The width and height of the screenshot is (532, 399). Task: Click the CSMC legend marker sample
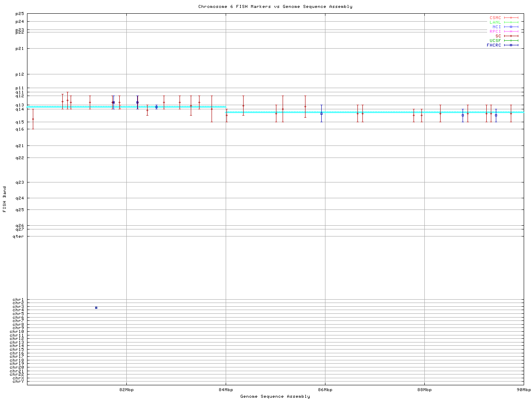pyautogui.click(x=511, y=18)
